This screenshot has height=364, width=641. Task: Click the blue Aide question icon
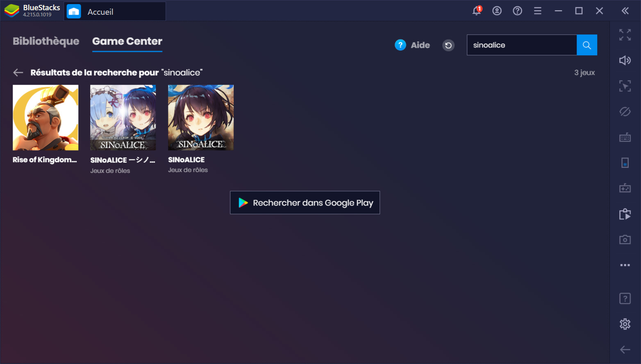click(400, 45)
